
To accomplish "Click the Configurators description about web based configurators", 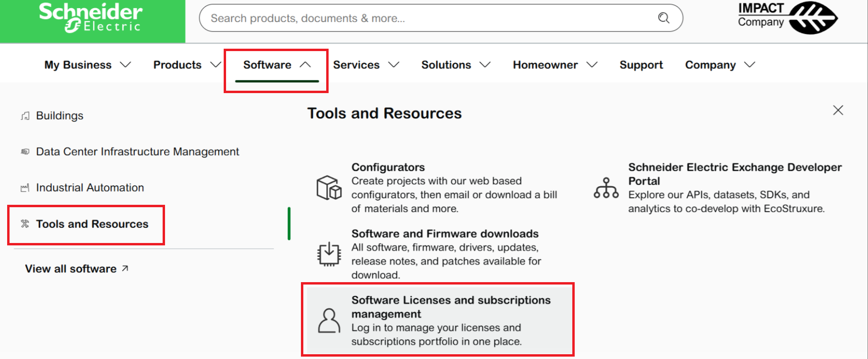I will (x=454, y=195).
